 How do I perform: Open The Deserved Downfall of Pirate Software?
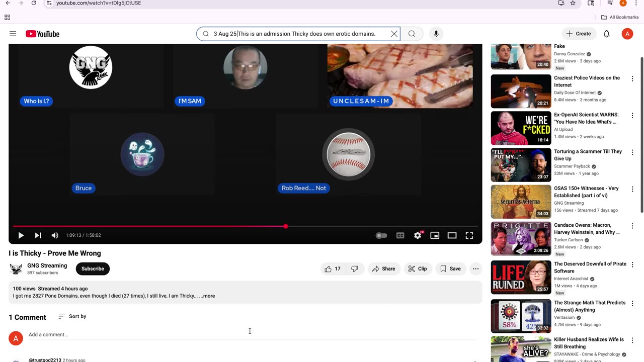pos(590,267)
